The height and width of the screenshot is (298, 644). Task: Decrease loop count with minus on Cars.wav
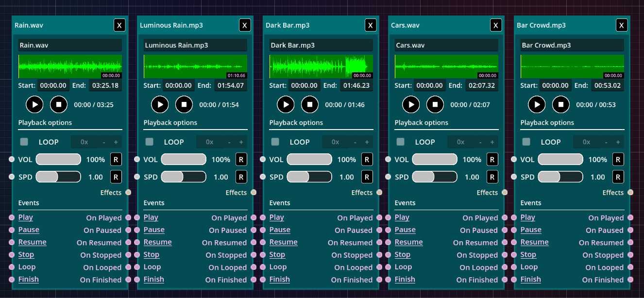coord(480,142)
